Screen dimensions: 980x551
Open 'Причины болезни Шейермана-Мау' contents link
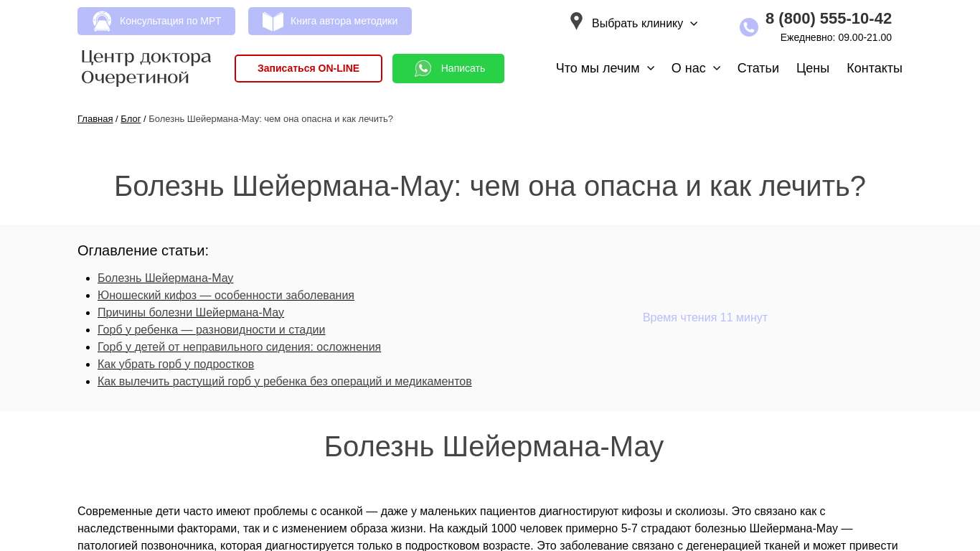pos(190,313)
